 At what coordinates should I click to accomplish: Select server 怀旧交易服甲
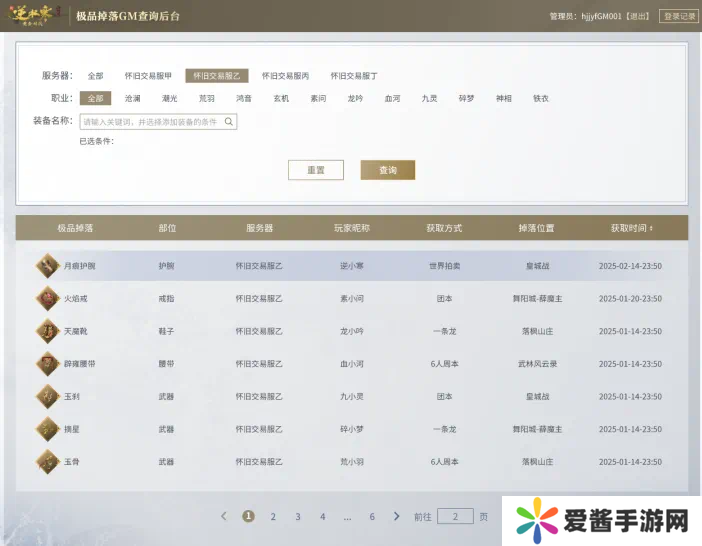point(148,76)
